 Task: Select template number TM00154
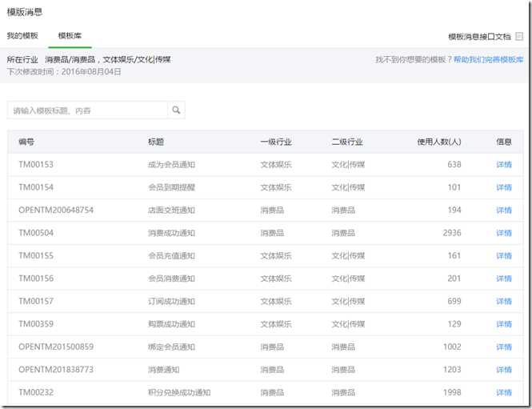[36, 187]
